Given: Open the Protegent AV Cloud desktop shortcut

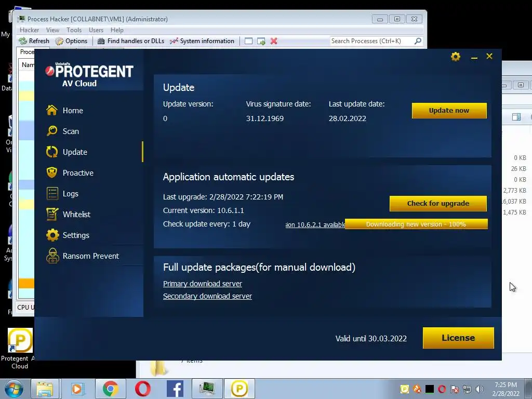Looking at the screenshot, I should [x=20, y=349].
